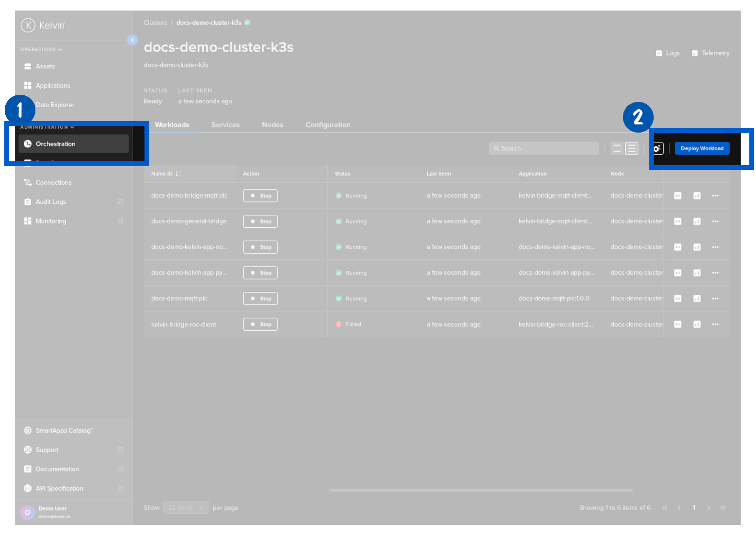
Task: Open logs for docs-demo-bridge-mqtt-plc row
Action: click(678, 196)
